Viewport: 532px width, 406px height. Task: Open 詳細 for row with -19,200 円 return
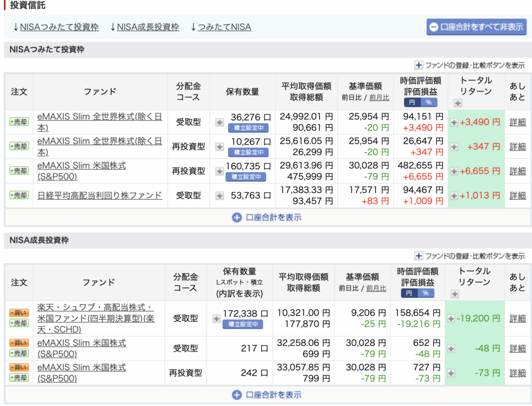click(517, 318)
